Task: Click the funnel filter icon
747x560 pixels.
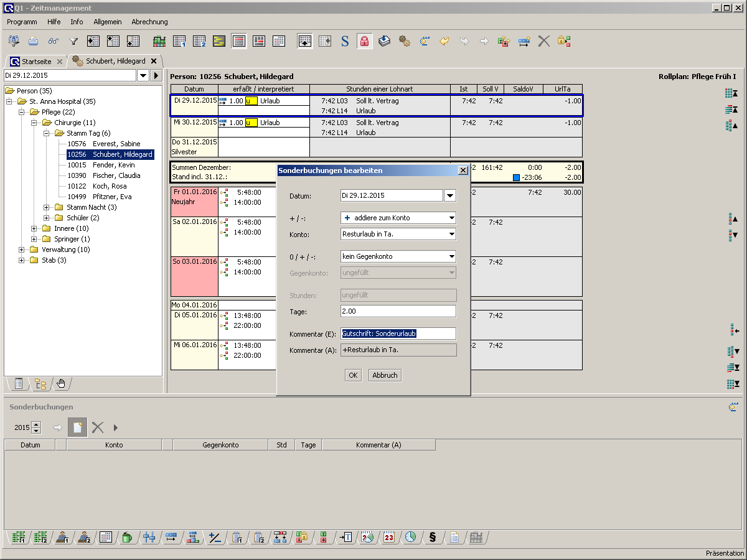Action: 73,41
